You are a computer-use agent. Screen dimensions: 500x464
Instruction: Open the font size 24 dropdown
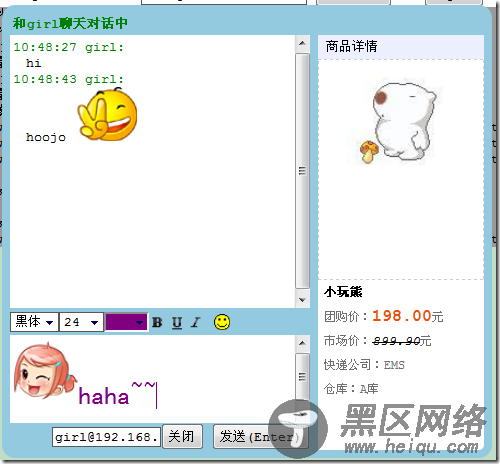tap(81, 322)
